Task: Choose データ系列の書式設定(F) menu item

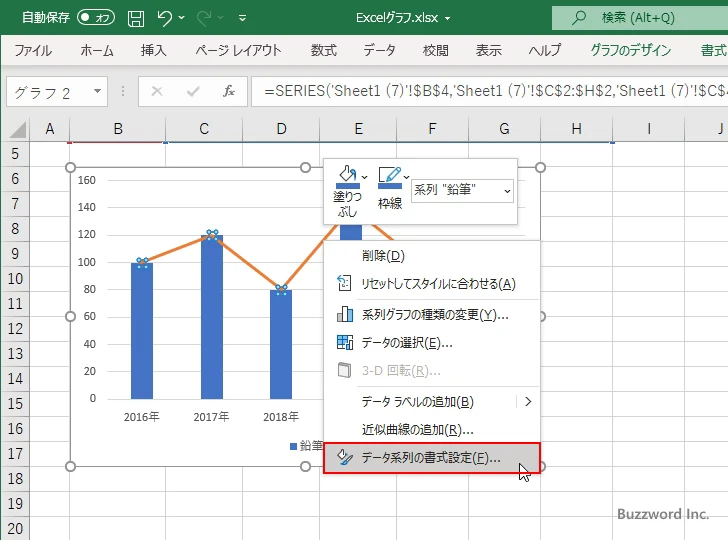Action: tap(432, 458)
